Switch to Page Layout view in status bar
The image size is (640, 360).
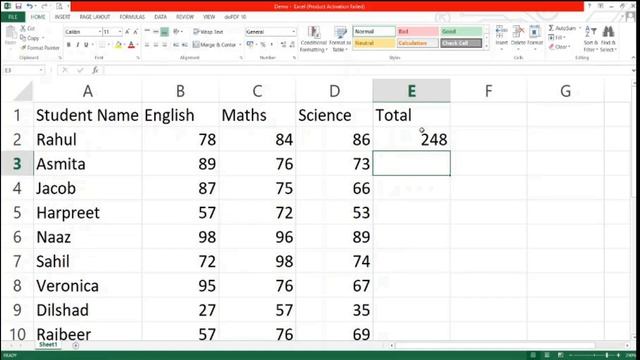547,355
